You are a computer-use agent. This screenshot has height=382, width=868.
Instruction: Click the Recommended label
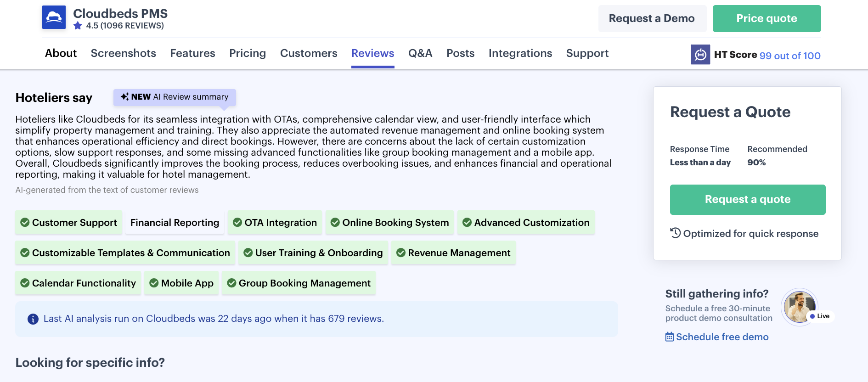coord(778,149)
